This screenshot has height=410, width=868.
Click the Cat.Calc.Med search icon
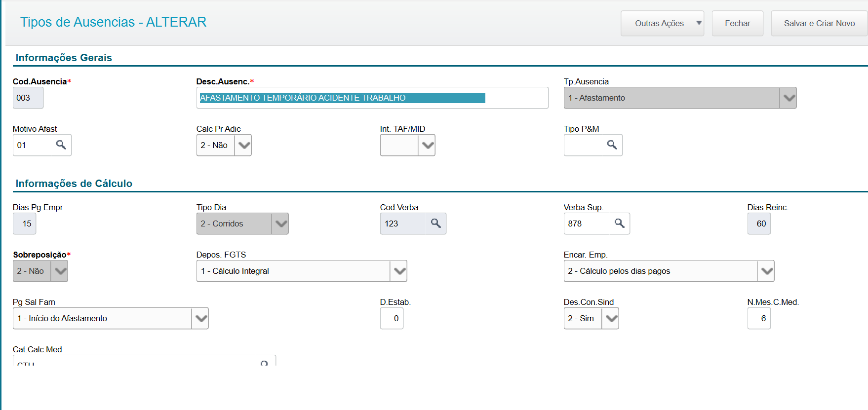tap(264, 363)
